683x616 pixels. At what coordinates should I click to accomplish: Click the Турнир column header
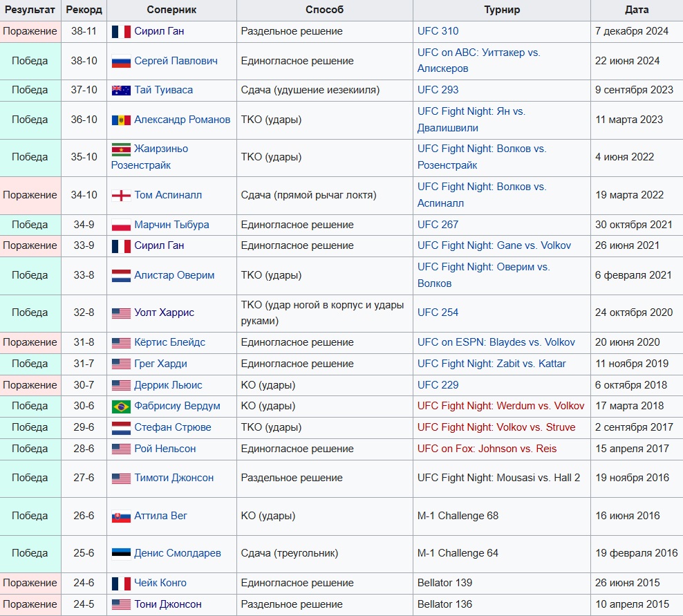click(x=502, y=10)
